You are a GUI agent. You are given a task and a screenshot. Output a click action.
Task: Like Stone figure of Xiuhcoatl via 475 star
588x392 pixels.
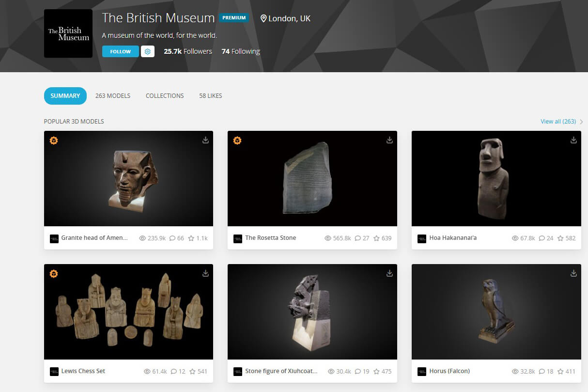(x=382, y=372)
